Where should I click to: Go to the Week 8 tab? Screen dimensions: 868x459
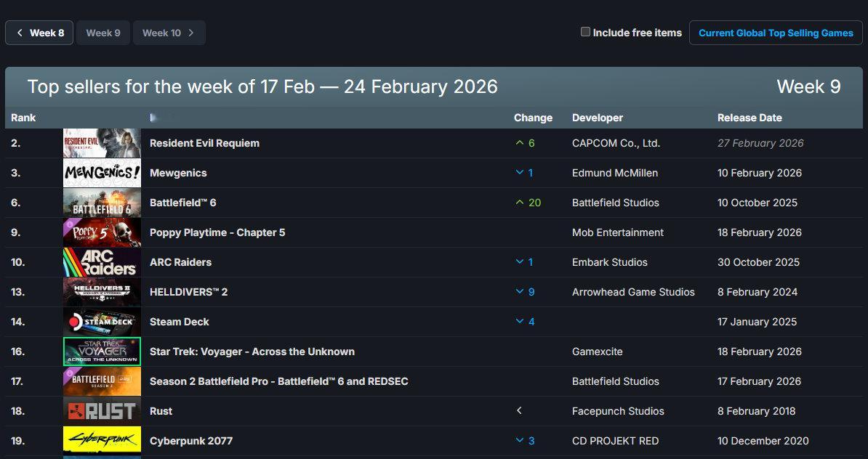[39, 33]
